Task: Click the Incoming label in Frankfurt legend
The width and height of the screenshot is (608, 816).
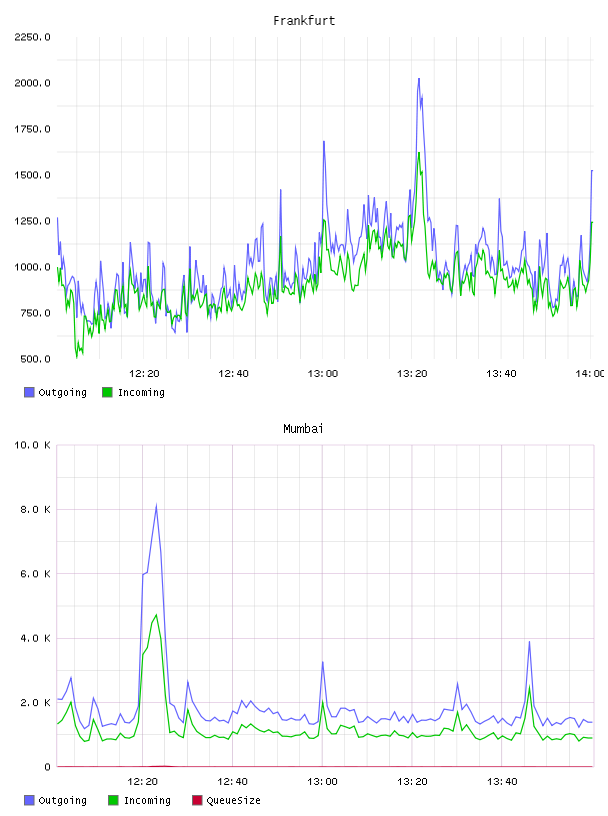Action: click(x=141, y=392)
